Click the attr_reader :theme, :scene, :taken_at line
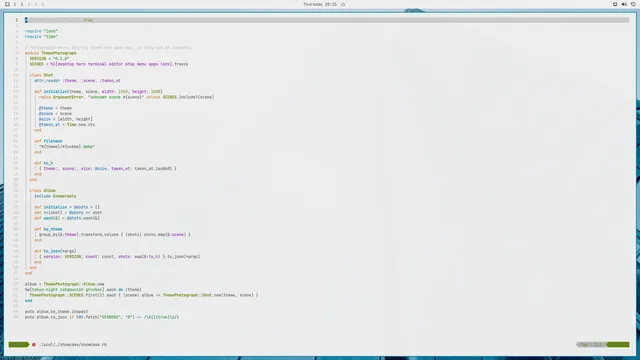 pyautogui.click(x=77, y=80)
